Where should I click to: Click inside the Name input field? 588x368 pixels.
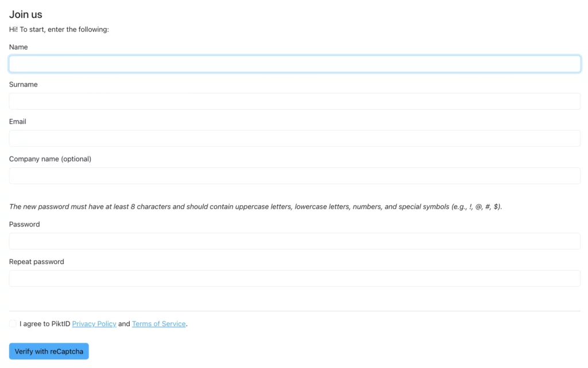click(x=294, y=63)
